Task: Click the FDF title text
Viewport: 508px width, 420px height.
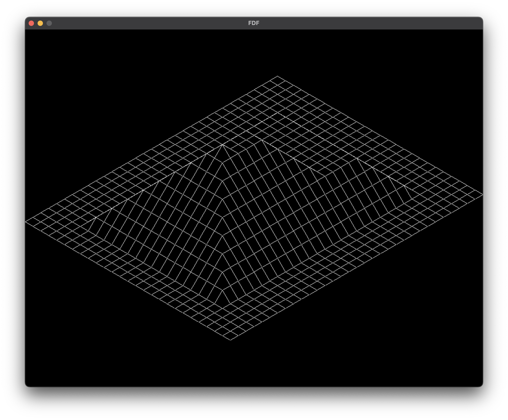Action: tap(254, 23)
